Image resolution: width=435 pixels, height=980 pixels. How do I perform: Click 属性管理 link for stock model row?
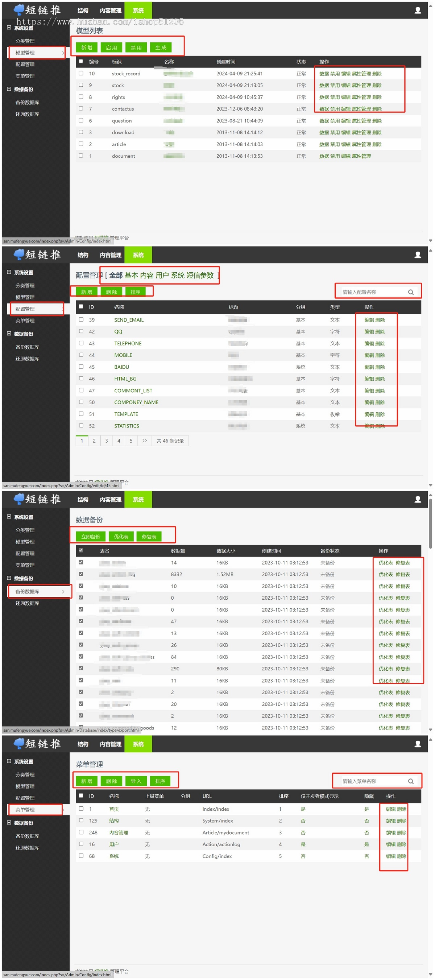pyautogui.click(x=361, y=85)
